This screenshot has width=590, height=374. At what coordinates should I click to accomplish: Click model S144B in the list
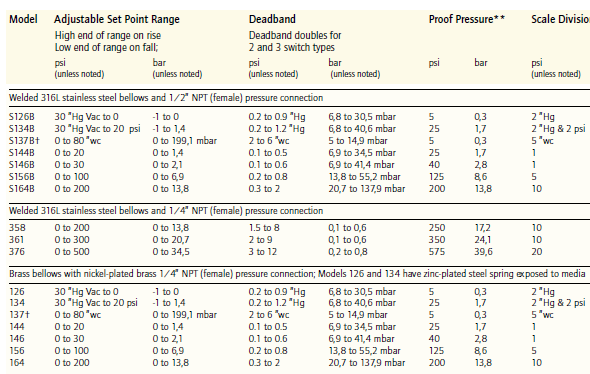21,153
